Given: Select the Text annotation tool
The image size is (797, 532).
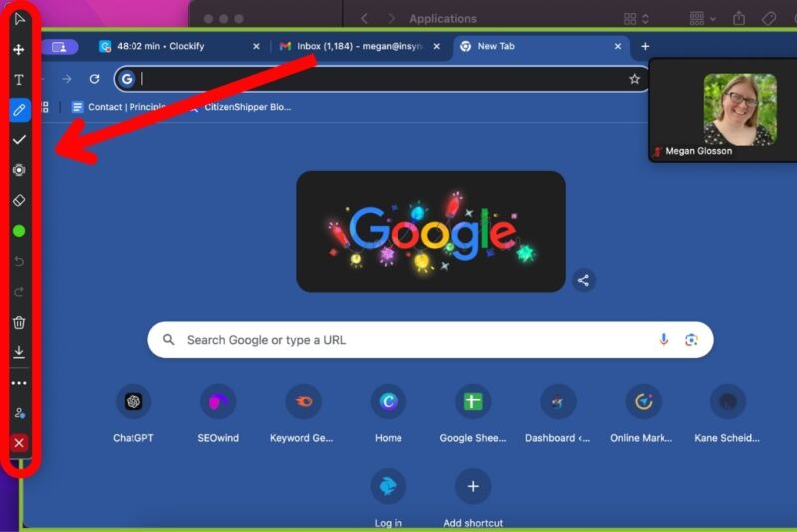Looking at the screenshot, I should click(x=19, y=80).
